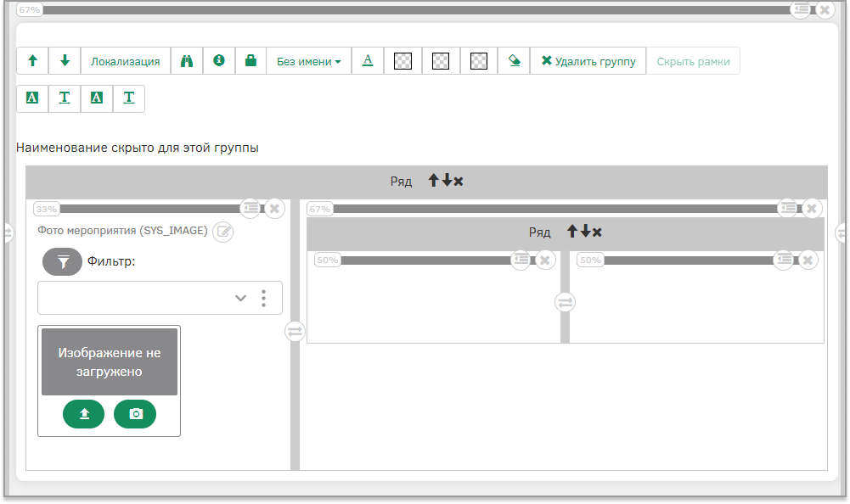Remove the right 50% column with its x
Image resolution: width=850 pixels, height=504 pixels.
click(x=808, y=260)
